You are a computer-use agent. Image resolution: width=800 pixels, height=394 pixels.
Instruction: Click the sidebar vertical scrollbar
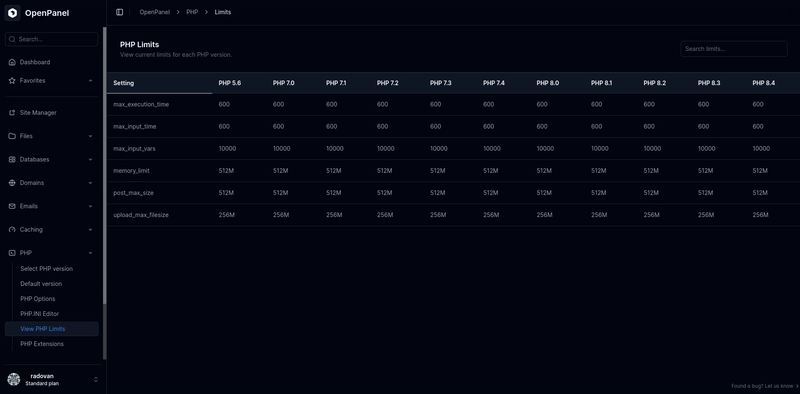point(105,194)
